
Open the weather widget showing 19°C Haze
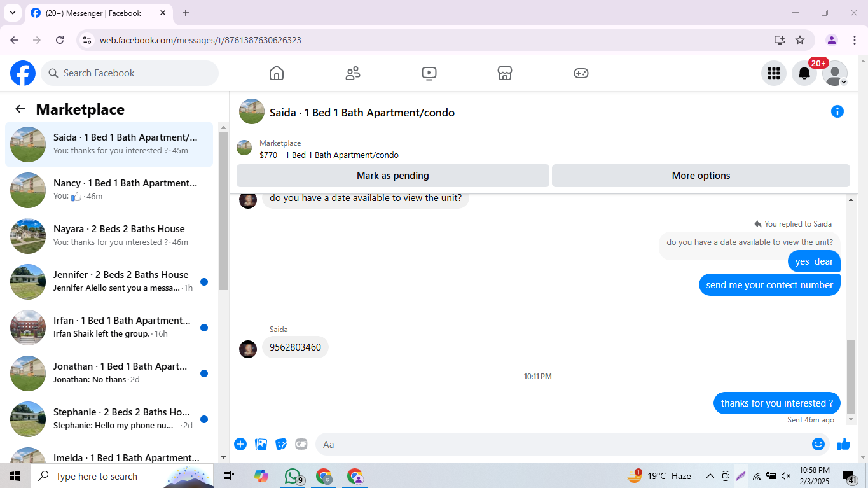(659, 476)
